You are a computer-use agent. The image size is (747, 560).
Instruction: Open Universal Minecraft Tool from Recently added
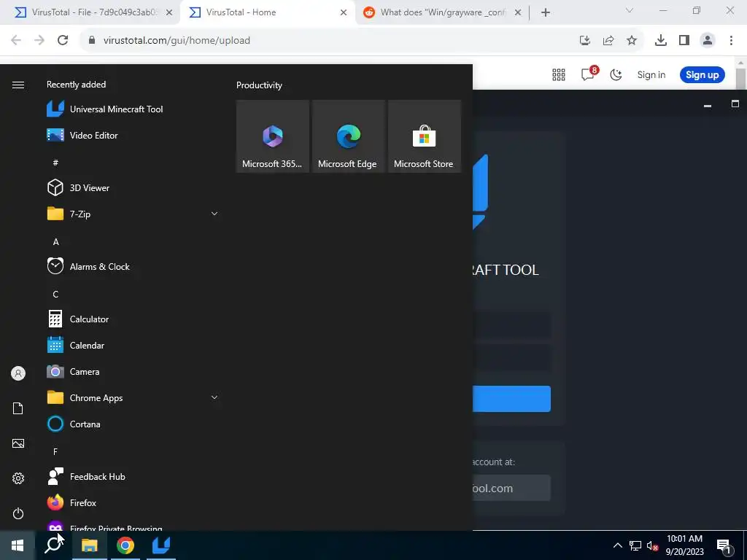pos(105,109)
